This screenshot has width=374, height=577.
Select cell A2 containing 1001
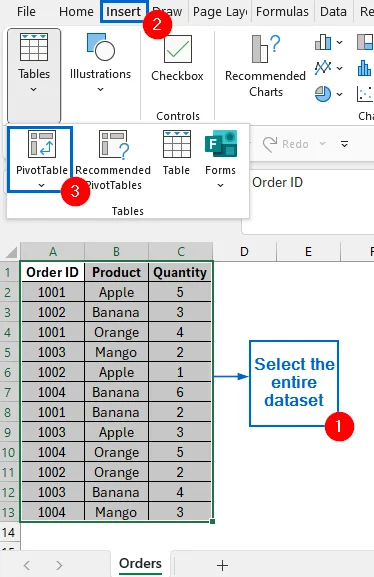tap(53, 292)
